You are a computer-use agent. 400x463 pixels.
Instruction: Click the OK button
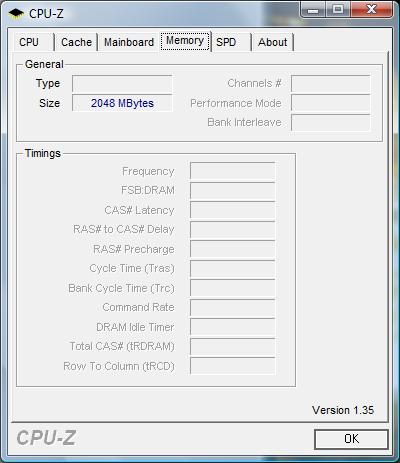point(351,439)
